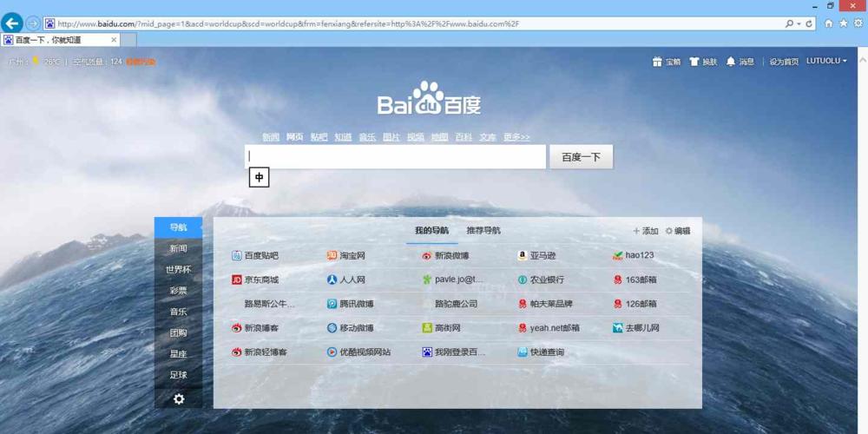Select 团购 in the left sidebar
The width and height of the screenshot is (868, 434).
(x=178, y=332)
